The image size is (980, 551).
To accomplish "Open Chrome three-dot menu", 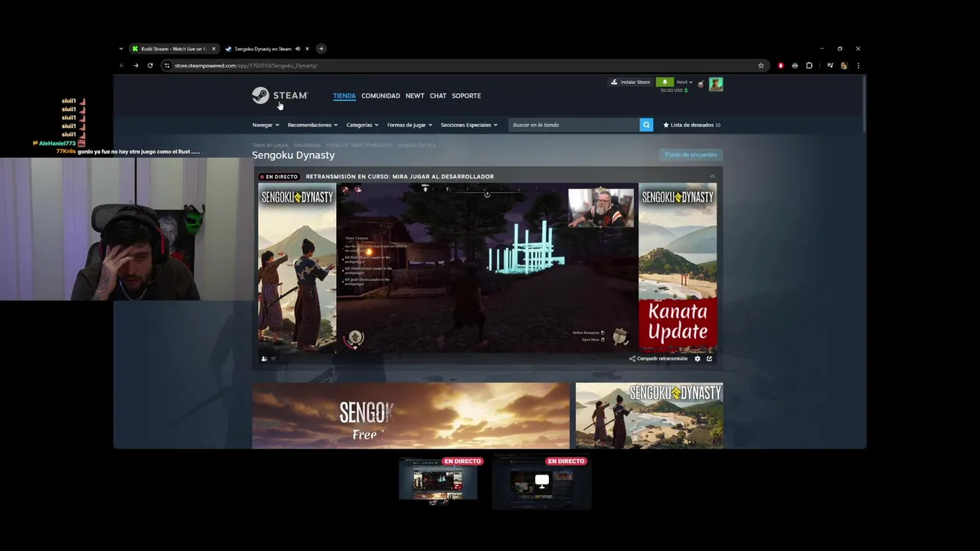I will (858, 66).
